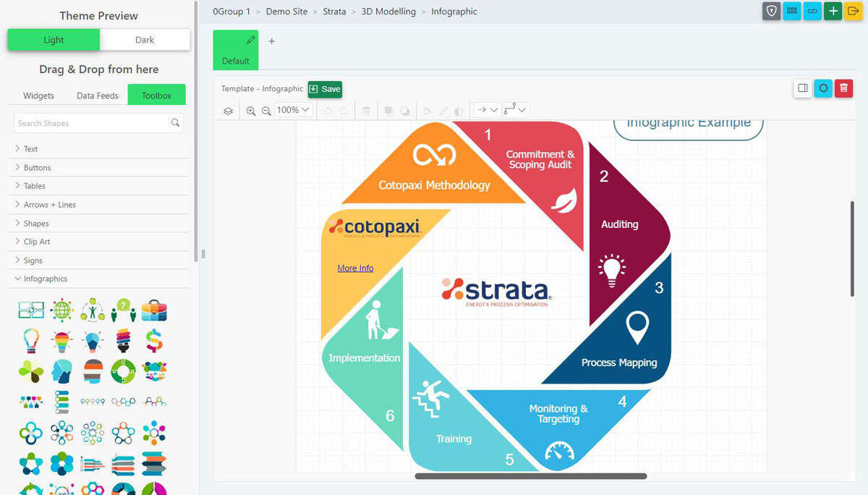
Task: Select the Layers icon in the canvas toolbar
Action: 229,110
